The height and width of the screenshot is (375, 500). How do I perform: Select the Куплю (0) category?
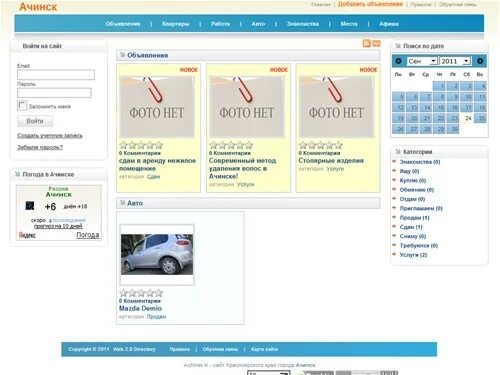tap(413, 181)
